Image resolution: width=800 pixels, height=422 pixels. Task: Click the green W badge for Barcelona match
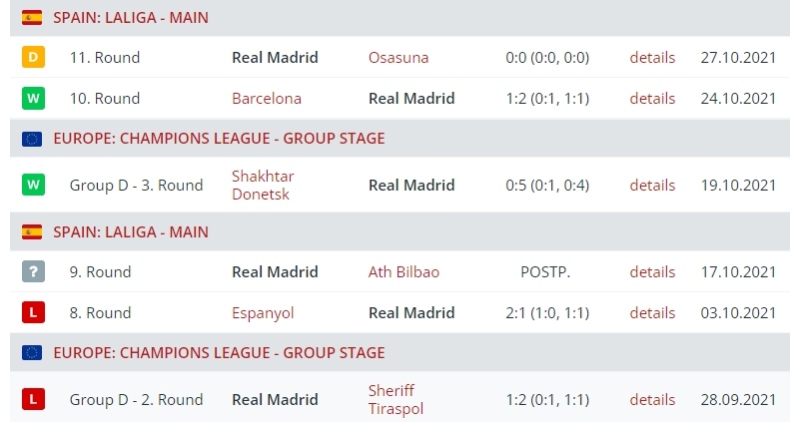coord(33,98)
